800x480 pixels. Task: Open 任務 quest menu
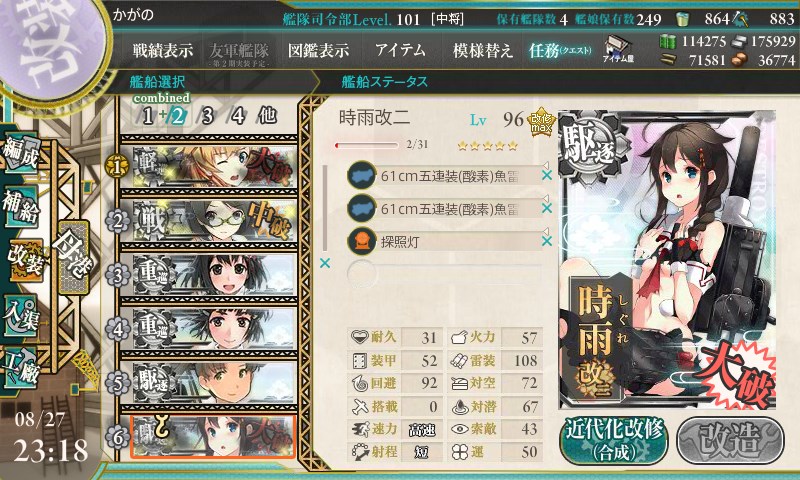560,50
